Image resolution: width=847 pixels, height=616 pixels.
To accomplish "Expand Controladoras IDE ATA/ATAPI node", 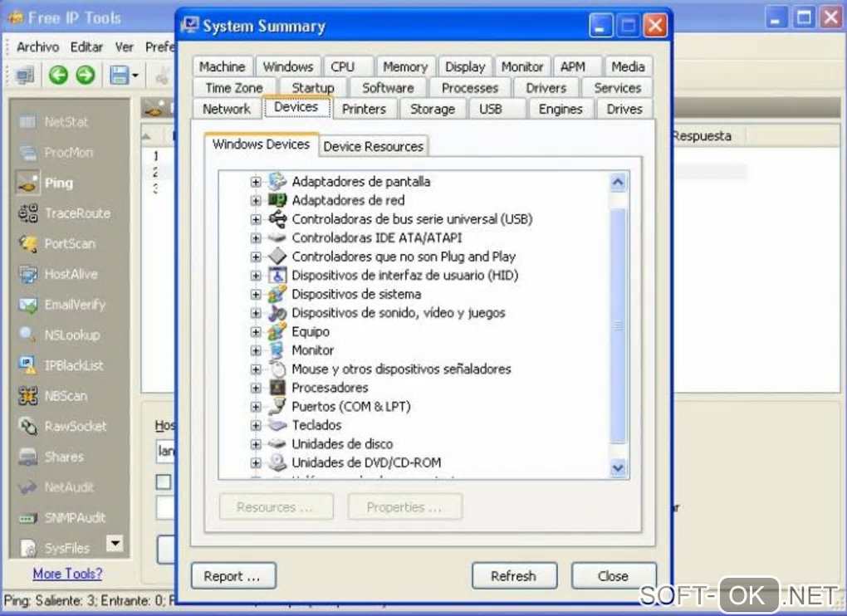I will (256, 238).
